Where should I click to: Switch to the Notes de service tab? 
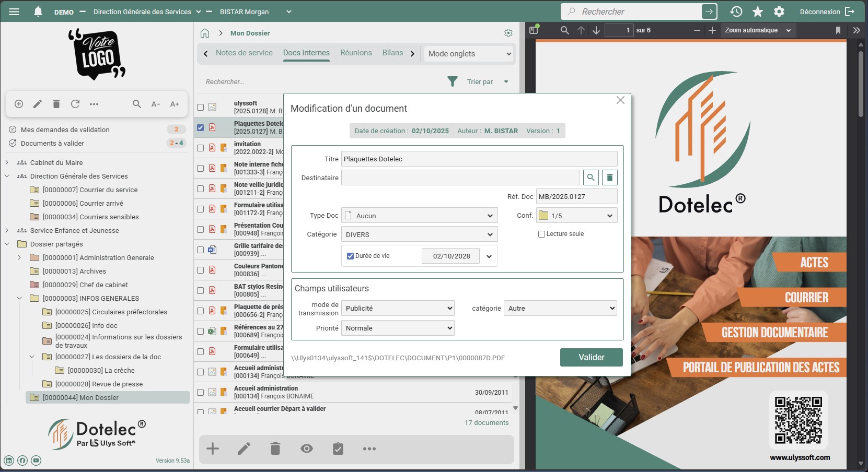(x=244, y=53)
